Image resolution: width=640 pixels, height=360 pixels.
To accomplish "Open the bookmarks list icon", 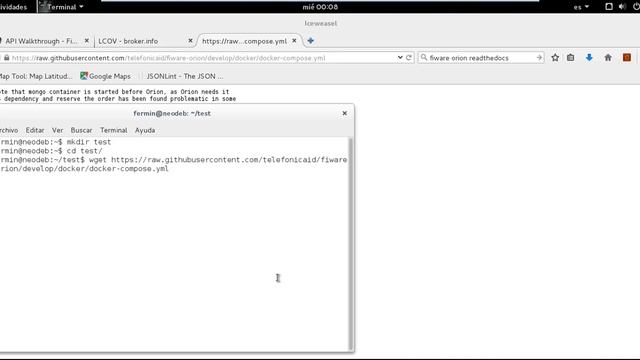I will [x=571, y=58].
